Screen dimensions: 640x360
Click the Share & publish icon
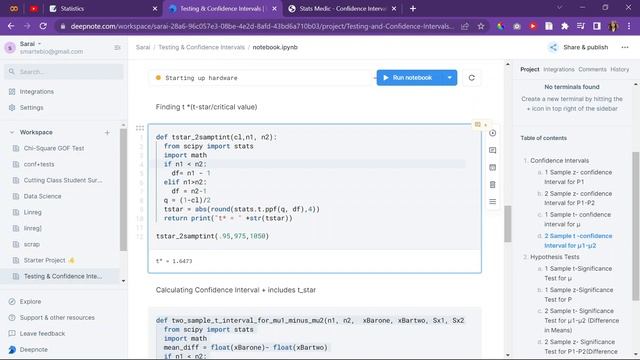(553, 47)
